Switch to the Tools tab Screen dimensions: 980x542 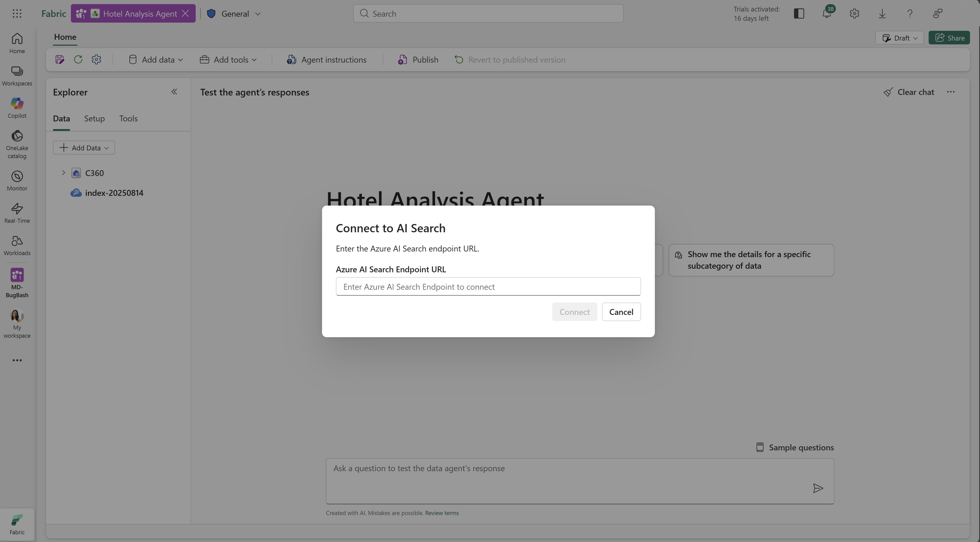pos(128,118)
